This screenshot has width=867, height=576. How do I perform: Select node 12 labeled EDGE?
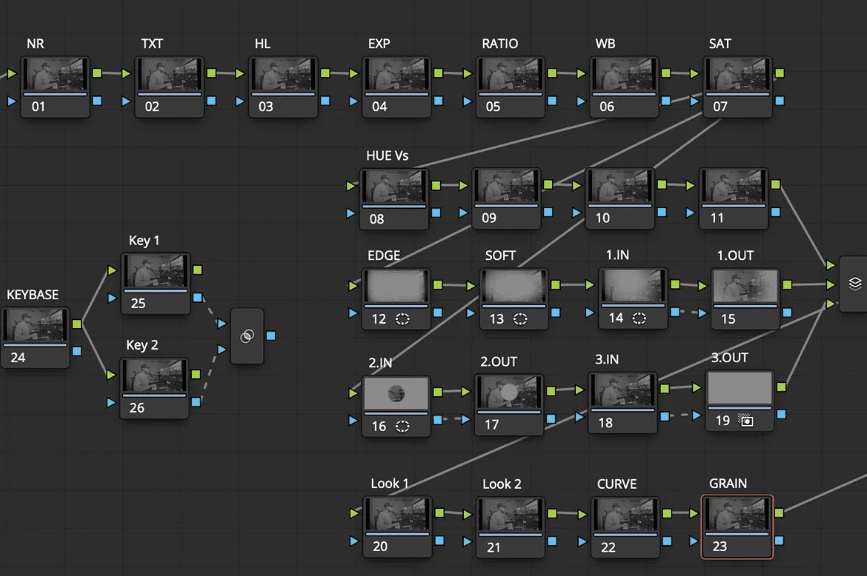(x=396, y=299)
